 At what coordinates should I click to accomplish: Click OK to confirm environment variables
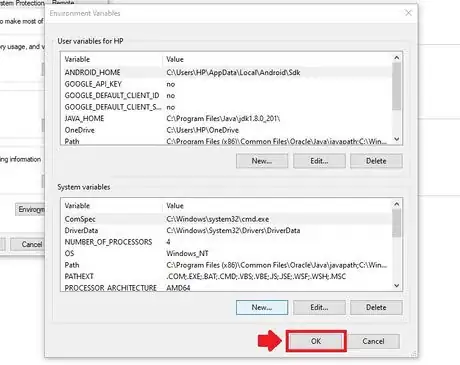[316, 341]
